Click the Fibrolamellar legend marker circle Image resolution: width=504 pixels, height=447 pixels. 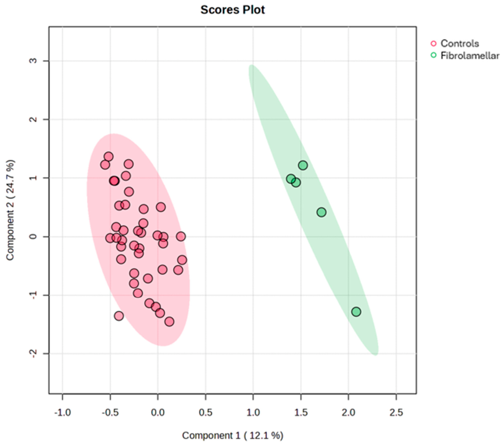coord(433,55)
